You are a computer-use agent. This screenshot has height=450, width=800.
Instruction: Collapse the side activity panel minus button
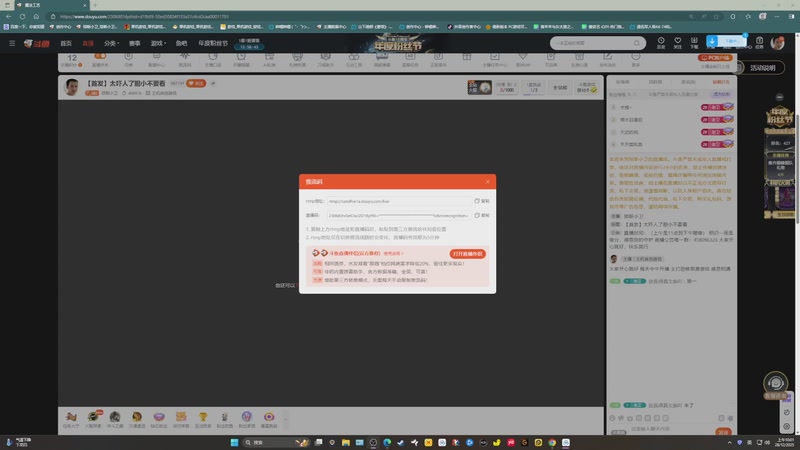coord(780,97)
